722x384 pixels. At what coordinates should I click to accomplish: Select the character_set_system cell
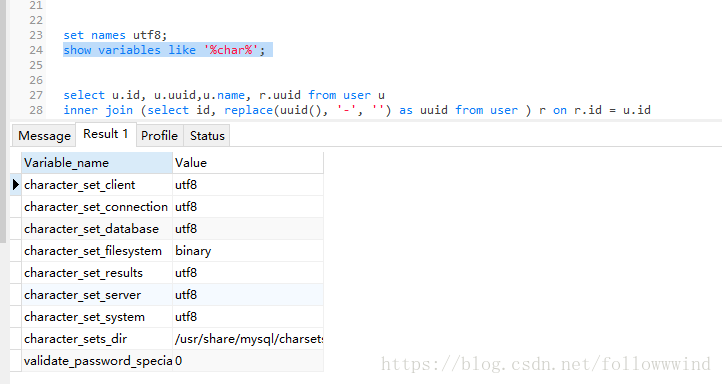(x=97, y=317)
